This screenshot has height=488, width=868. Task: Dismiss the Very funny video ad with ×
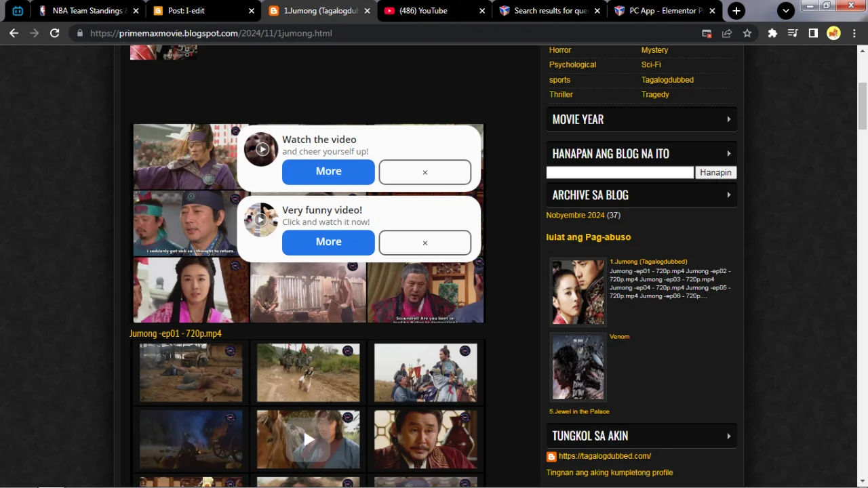[425, 243]
